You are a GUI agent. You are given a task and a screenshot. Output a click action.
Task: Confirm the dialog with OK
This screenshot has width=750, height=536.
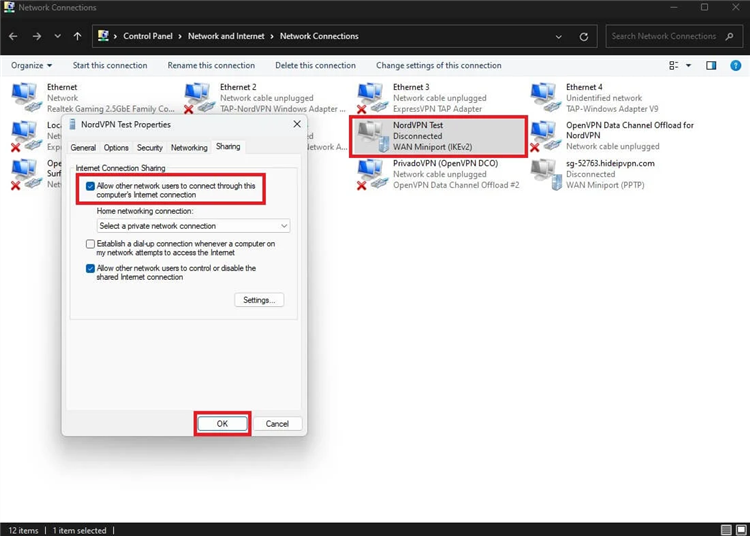[222, 424]
